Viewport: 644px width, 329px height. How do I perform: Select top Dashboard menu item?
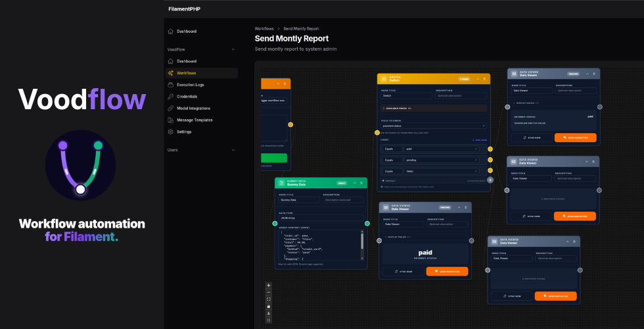point(186,32)
